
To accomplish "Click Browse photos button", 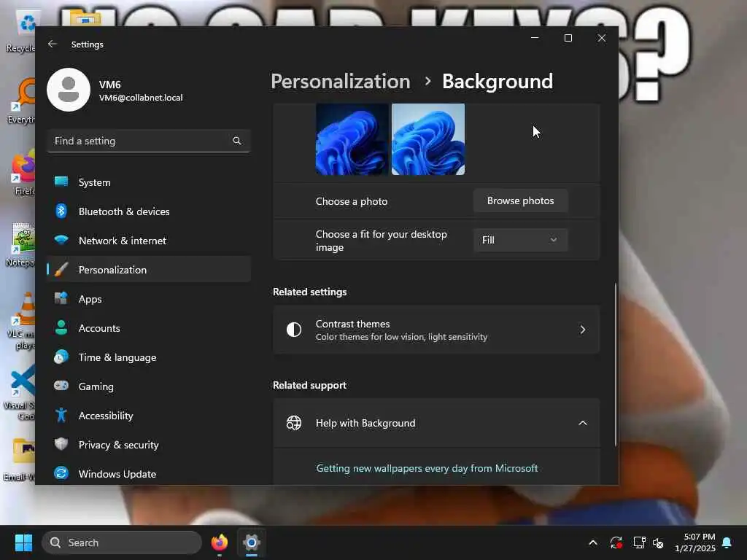I will pyautogui.click(x=520, y=201).
